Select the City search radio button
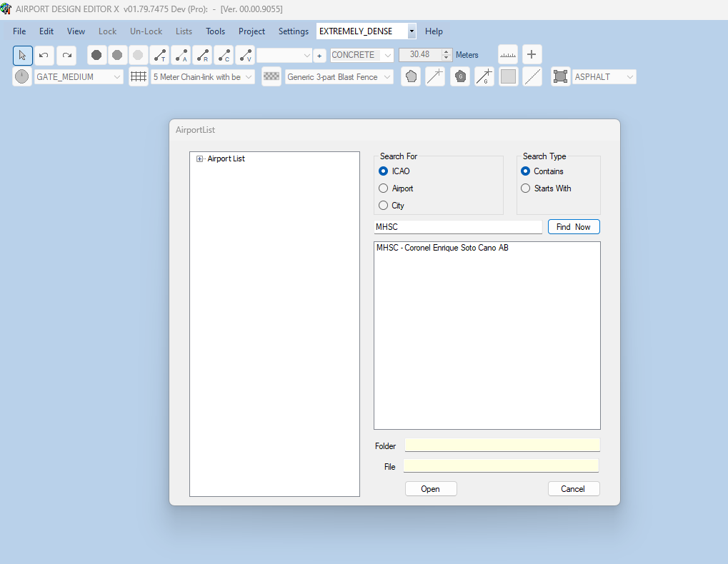The image size is (728, 564). click(384, 206)
